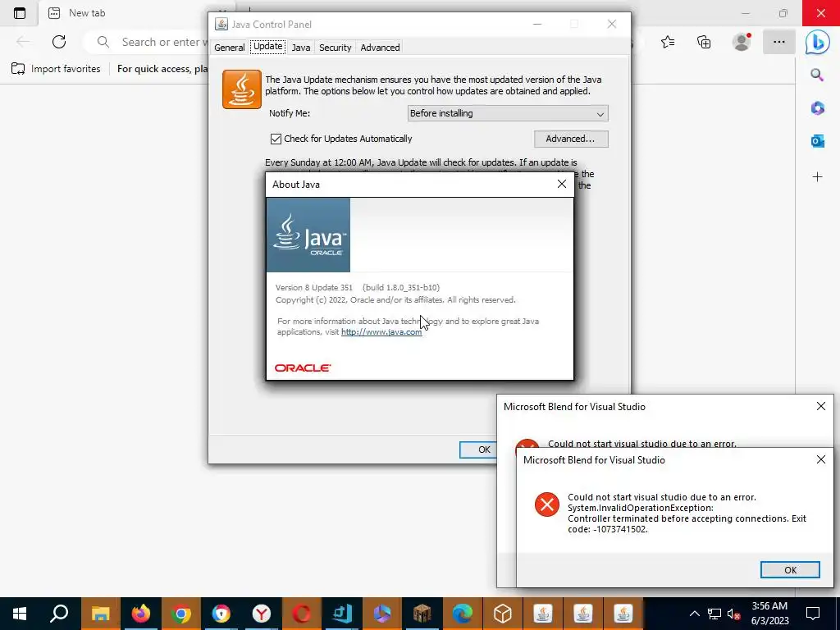This screenshot has width=840, height=630.
Task: Uncheck Check for Updates Automatically
Action: pos(276,139)
